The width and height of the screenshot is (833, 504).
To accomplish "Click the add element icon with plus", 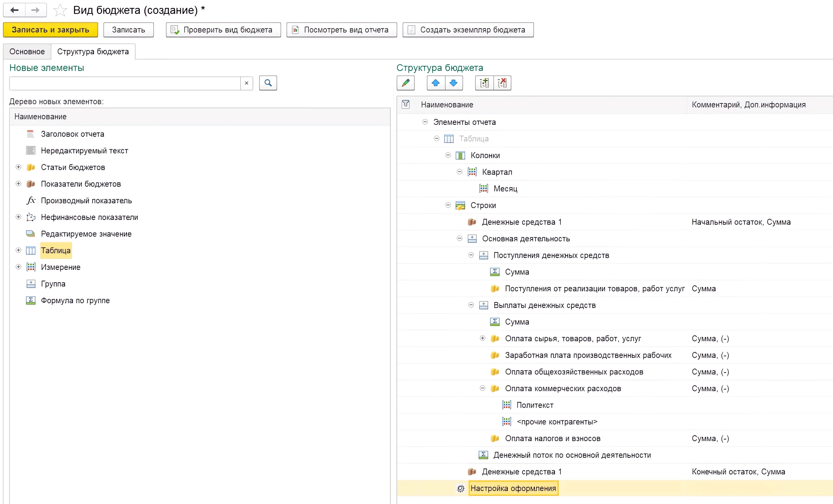I will click(x=484, y=83).
